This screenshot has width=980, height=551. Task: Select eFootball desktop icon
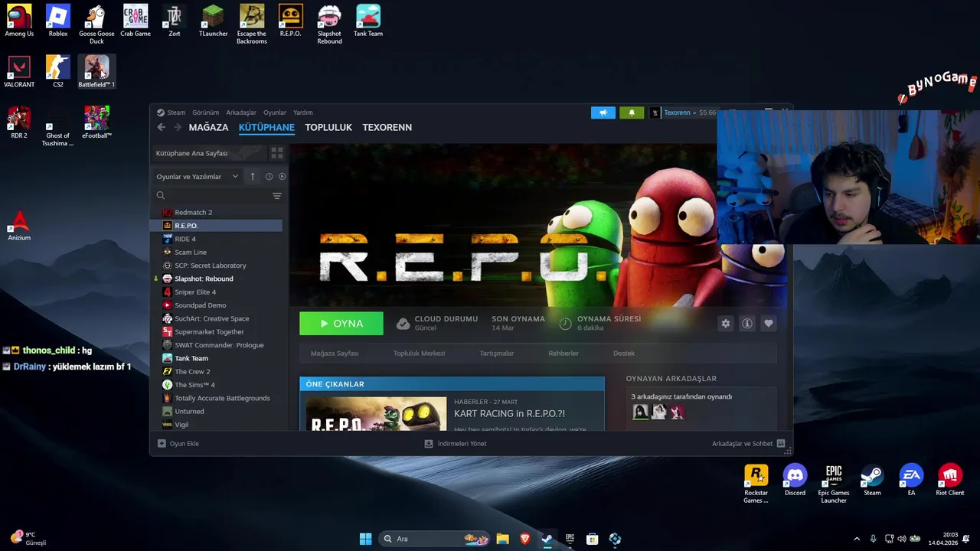click(96, 122)
